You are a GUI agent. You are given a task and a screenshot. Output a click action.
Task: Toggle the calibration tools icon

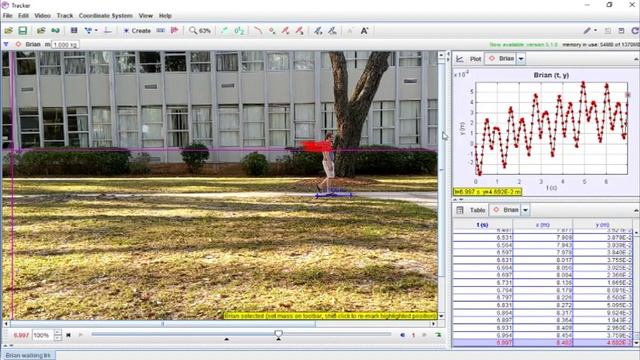(x=88, y=31)
